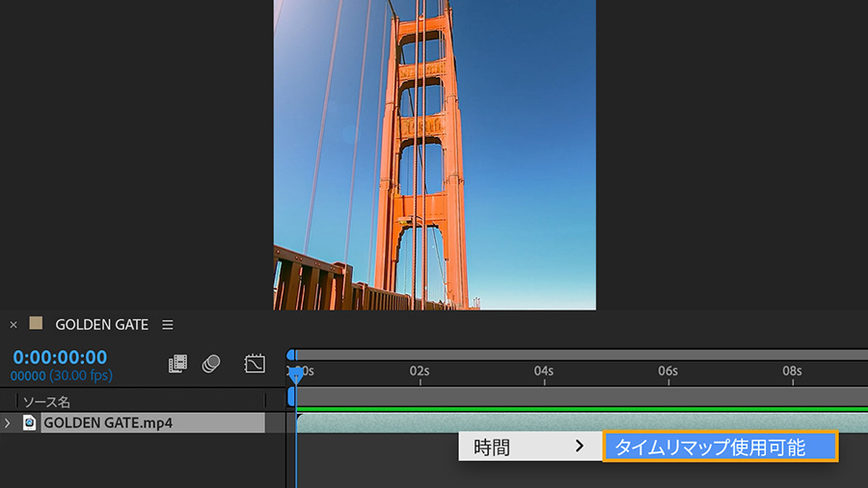Click the GOLDEN GATE composition color label

pos(36,323)
